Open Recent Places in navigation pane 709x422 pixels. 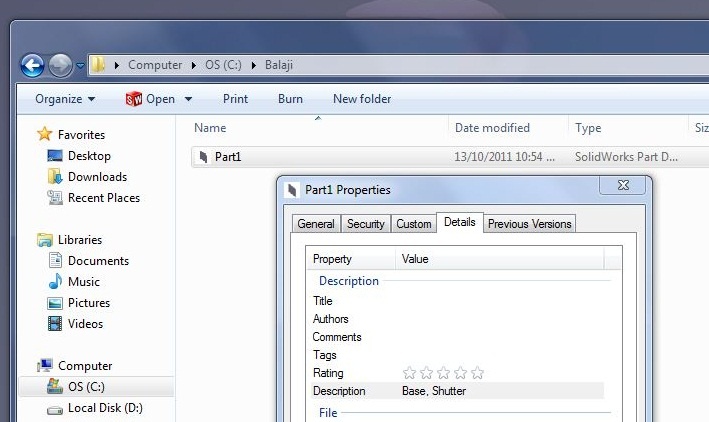[x=104, y=198]
